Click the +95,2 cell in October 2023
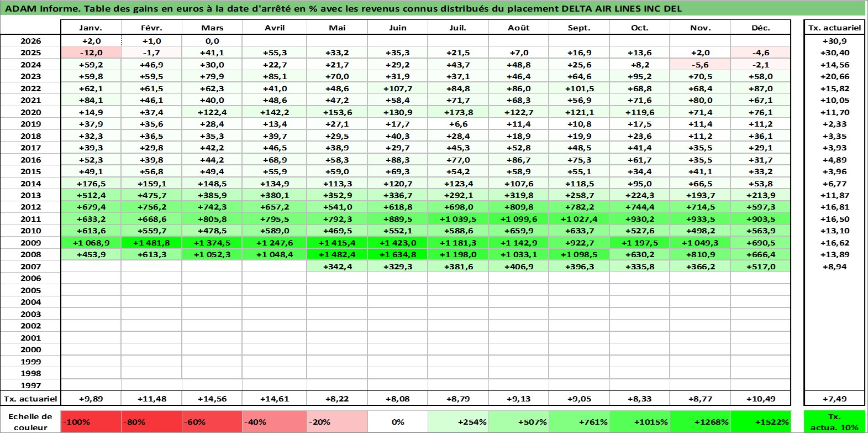The height and width of the screenshot is (433, 868). [640, 76]
